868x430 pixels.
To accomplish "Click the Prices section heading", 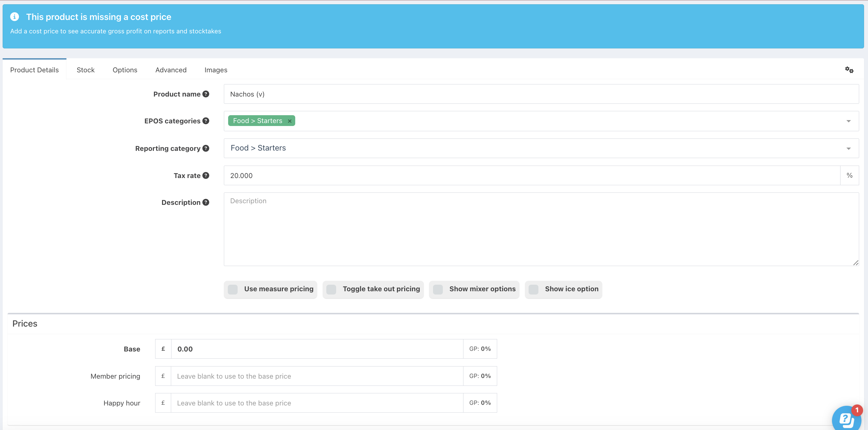I will [25, 324].
